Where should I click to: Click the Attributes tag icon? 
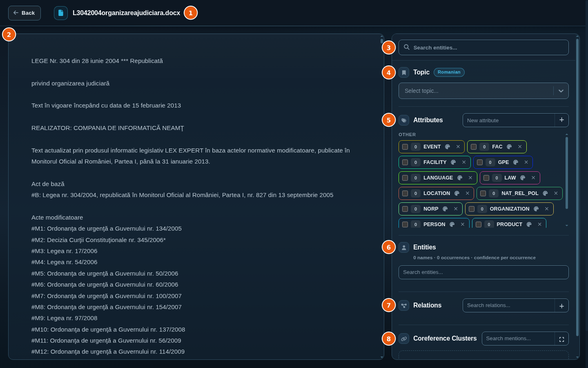tap(404, 120)
